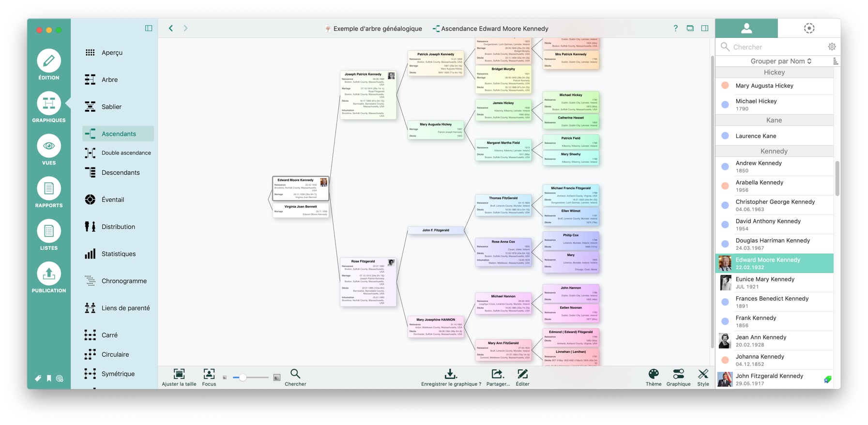Select Andrew Kennedy in person list
The image size is (868, 425).
[x=775, y=167]
